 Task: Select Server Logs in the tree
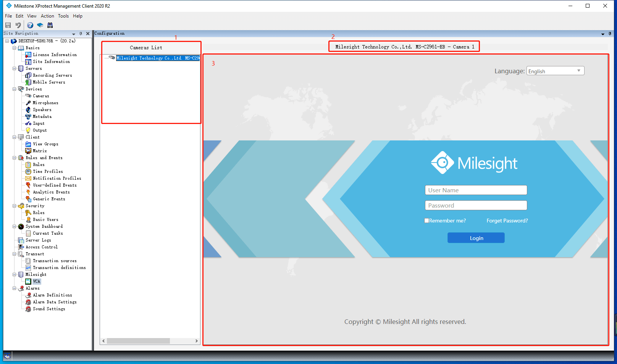pyautogui.click(x=38, y=240)
